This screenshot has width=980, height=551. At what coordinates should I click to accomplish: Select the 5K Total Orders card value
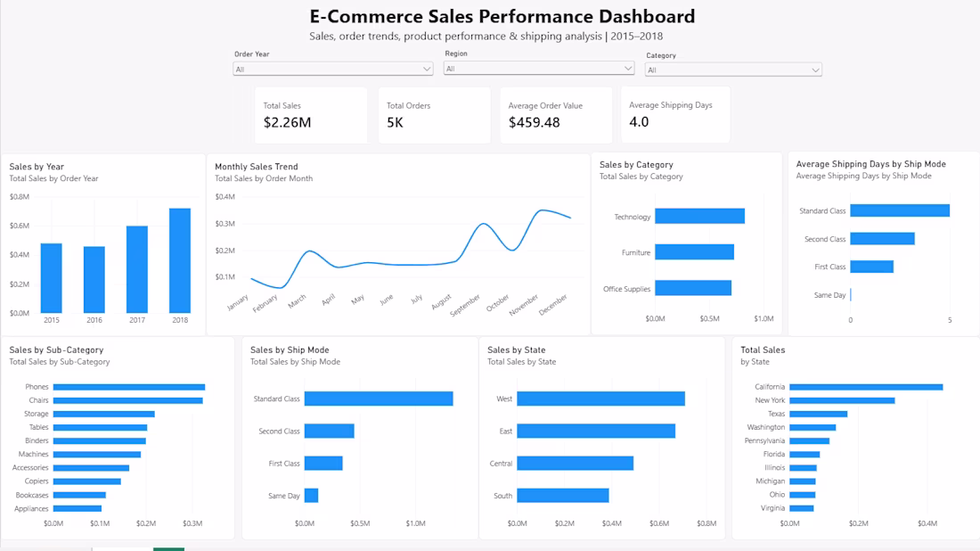coord(395,122)
